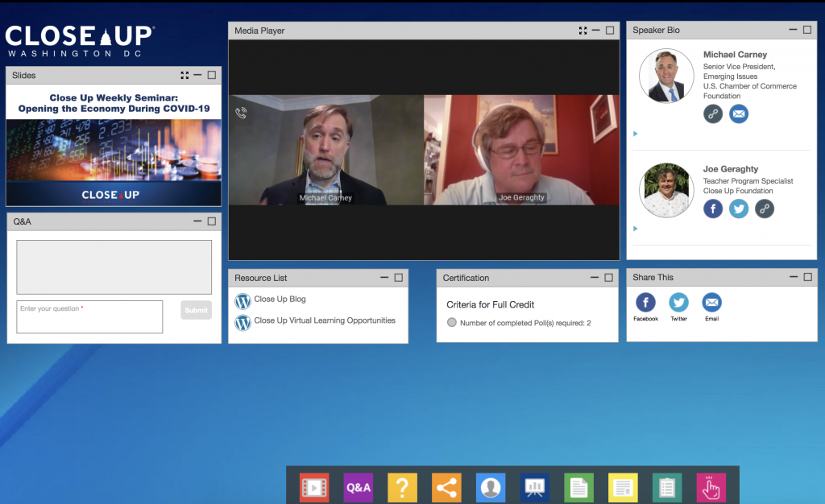Click Michael Carney's video feed

(326, 150)
